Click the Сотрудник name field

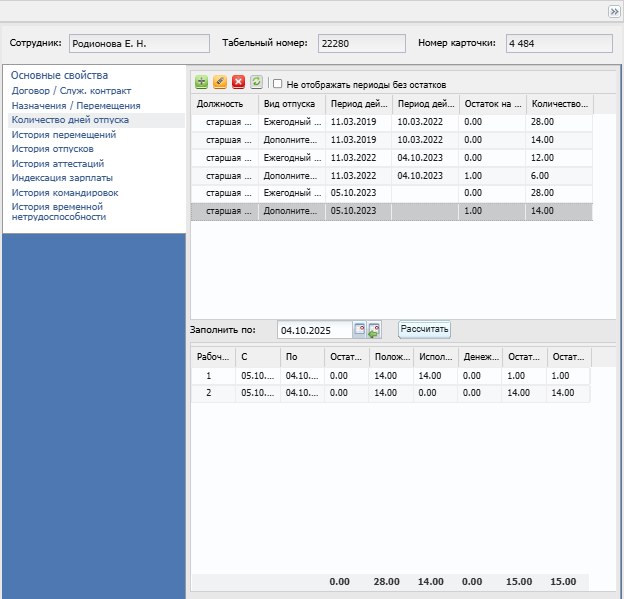tap(139, 43)
